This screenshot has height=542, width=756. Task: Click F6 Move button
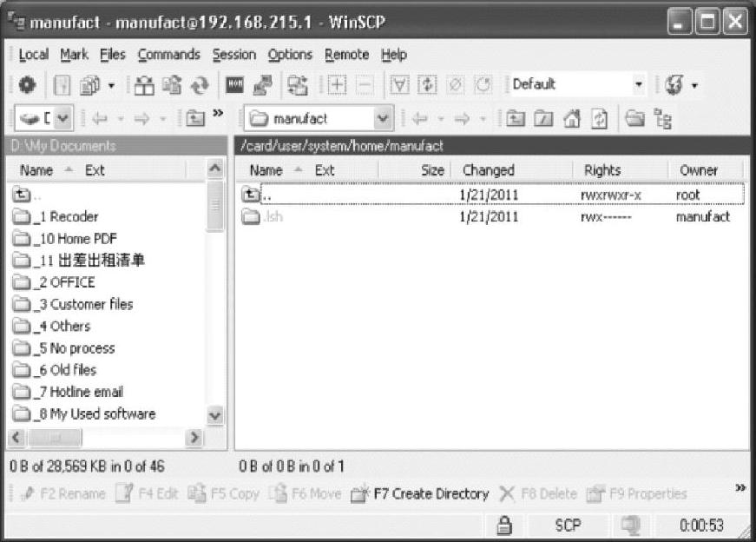(305, 493)
